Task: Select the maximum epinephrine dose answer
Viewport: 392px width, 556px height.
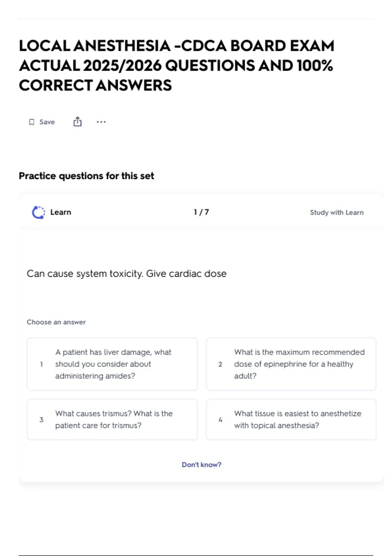Action: [x=299, y=364]
